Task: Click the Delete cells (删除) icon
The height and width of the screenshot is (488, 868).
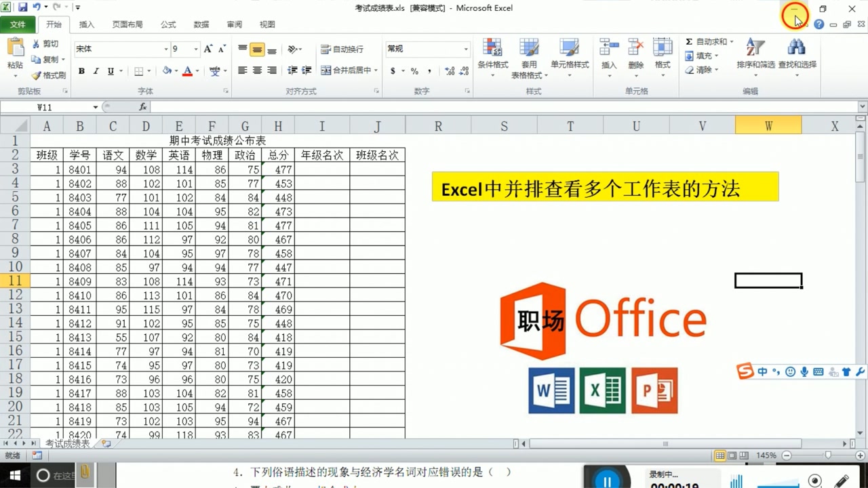Action: 635,47
